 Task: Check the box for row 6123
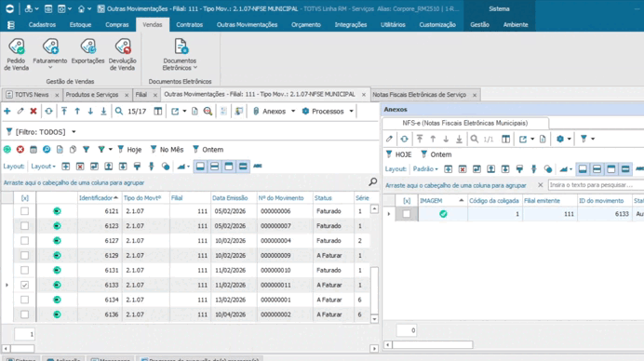click(24, 226)
